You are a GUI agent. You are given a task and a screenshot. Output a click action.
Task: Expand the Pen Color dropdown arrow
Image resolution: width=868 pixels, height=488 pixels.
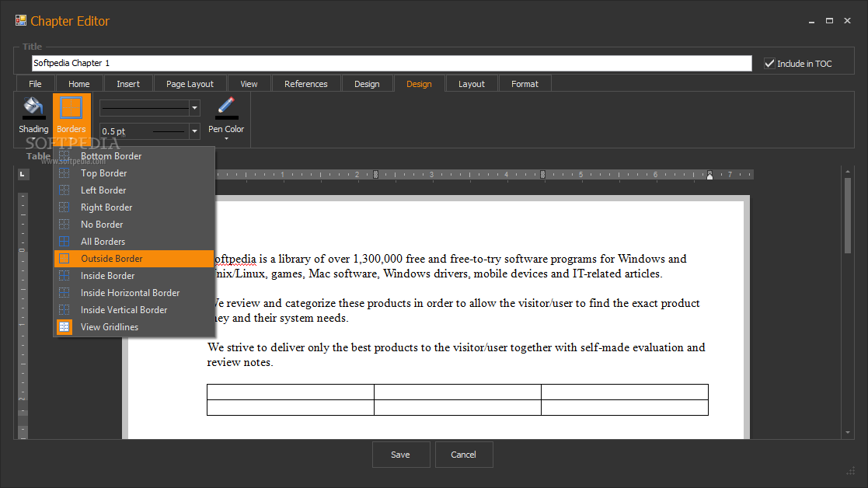tap(226, 139)
